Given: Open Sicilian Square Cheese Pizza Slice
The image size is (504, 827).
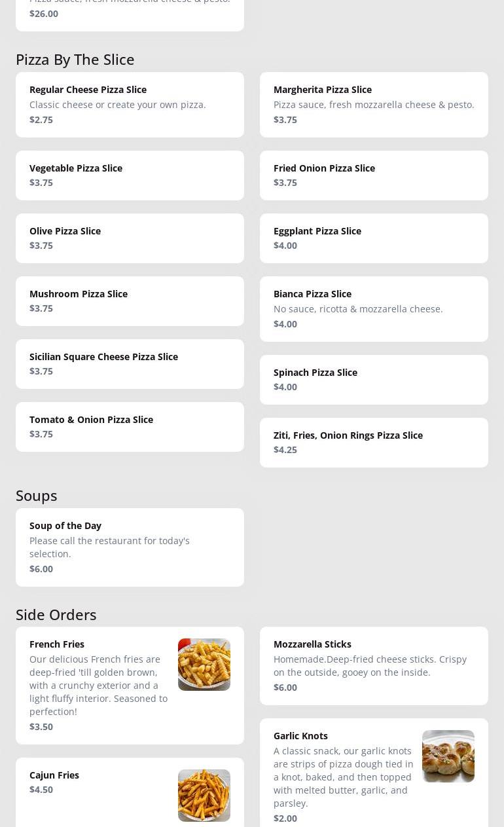Looking at the screenshot, I should (130, 364).
